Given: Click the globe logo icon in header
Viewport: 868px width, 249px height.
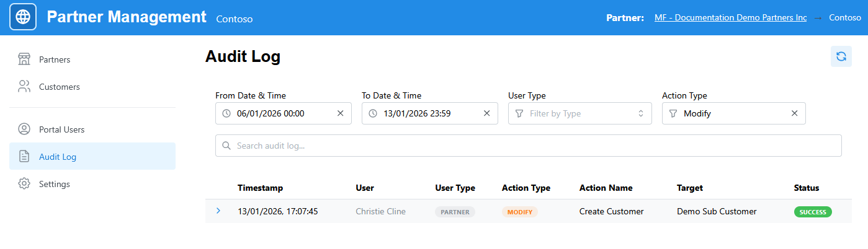Looking at the screenshot, I should point(23,17).
